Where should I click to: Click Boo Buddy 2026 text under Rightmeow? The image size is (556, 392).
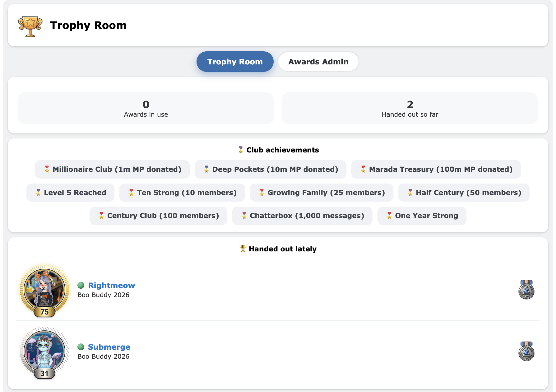tap(103, 295)
